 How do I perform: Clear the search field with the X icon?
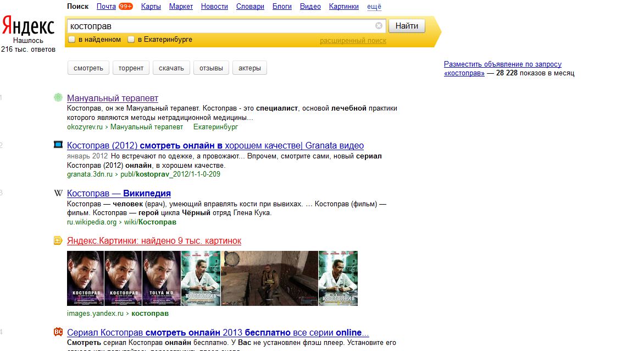pos(379,25)
